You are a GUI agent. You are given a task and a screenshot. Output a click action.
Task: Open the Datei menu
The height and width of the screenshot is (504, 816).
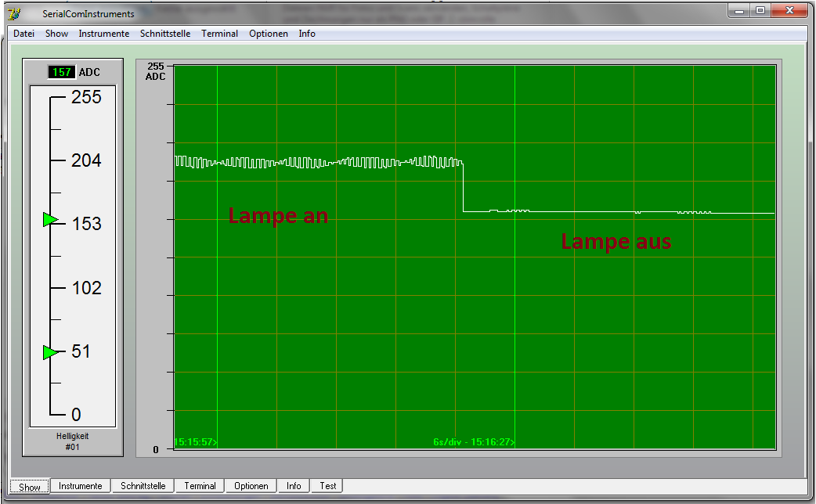pos(24,34)
